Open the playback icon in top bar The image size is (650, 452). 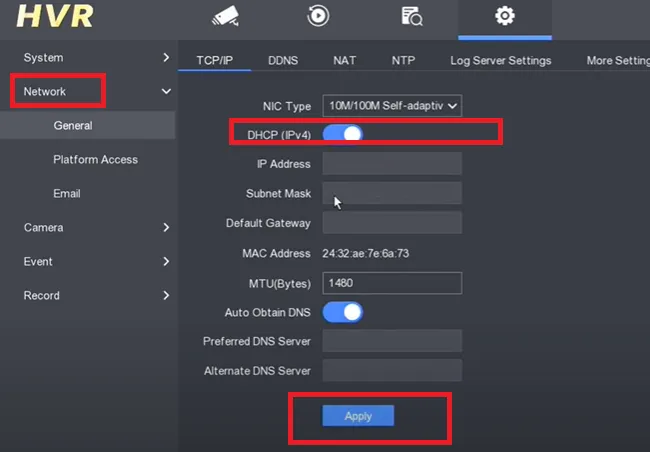coord(318,16)
